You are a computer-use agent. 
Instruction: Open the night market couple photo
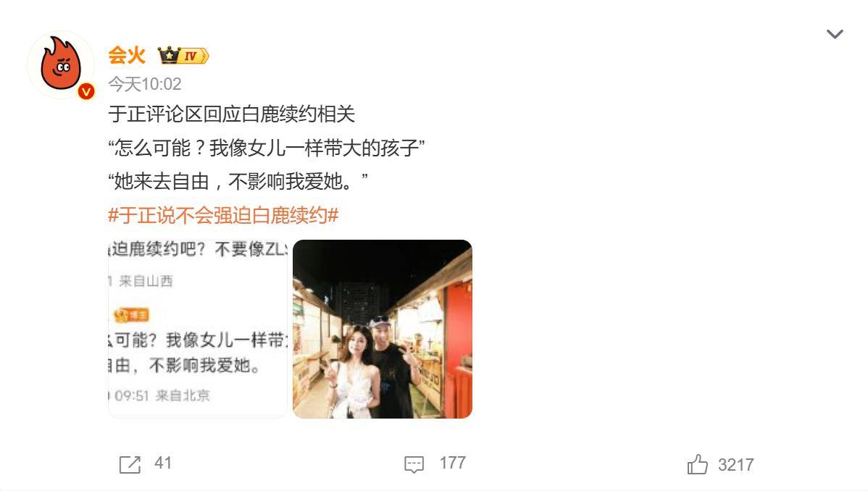click(383, 329)
